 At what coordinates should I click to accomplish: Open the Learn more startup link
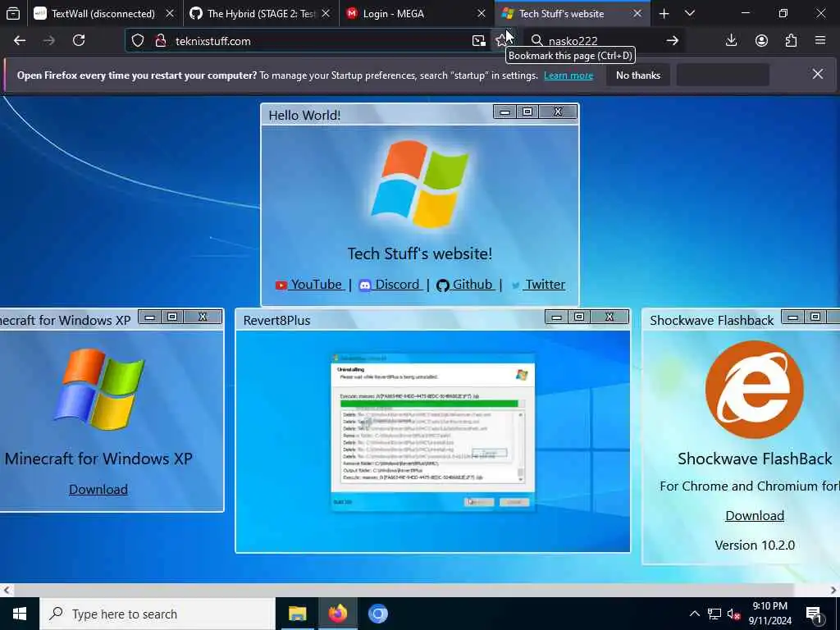(568, 75)
